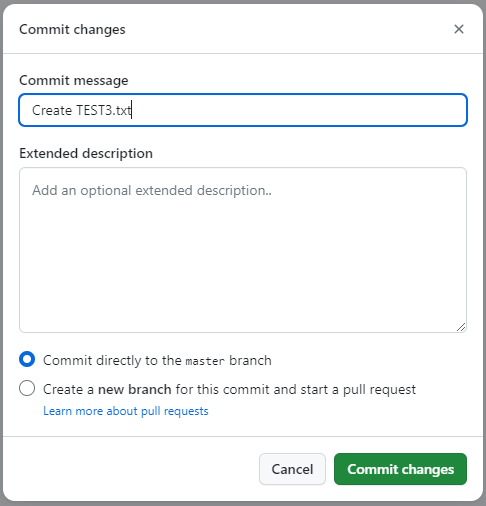Close the Commit changes dialog
This screenshot has width=486, height=506.
[x=459, y=29]
